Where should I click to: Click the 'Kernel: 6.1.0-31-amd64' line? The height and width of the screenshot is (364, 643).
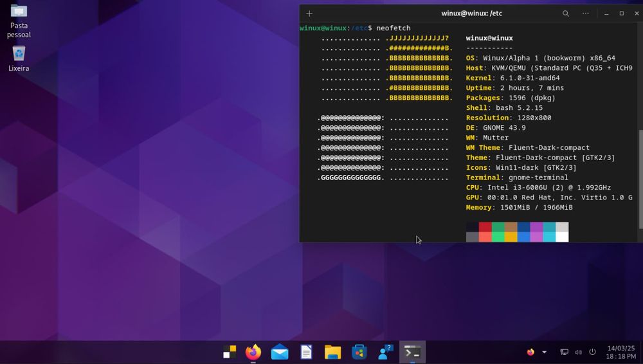click(512, 78)
